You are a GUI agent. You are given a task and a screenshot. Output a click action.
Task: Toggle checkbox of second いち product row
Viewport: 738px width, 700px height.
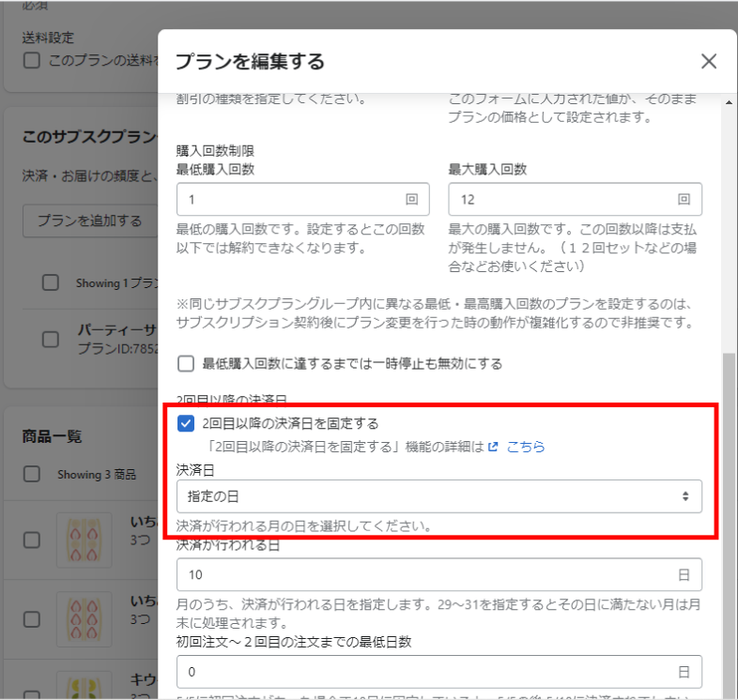(32, 619)
